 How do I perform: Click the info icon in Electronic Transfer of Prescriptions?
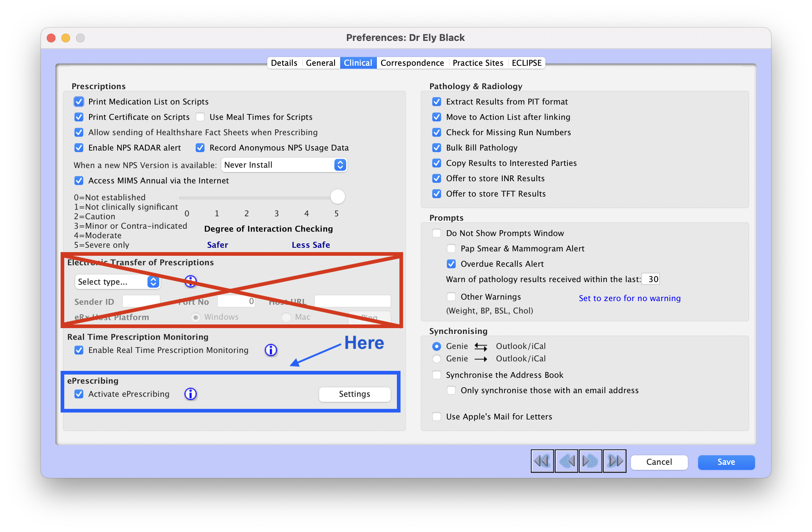[190, 281]
